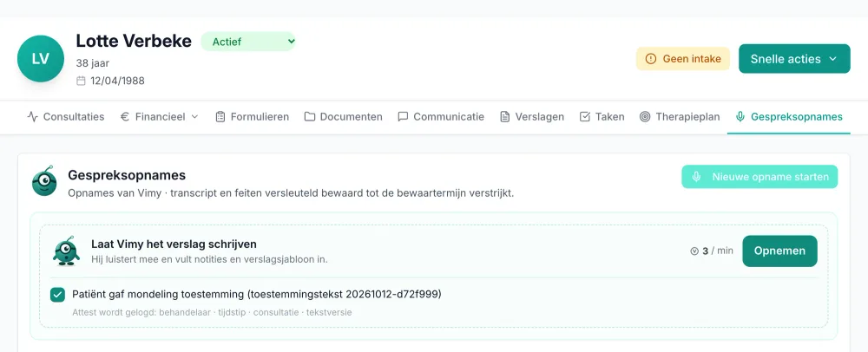Click the Opnames van Vimy description text

(x=291, y=194)
